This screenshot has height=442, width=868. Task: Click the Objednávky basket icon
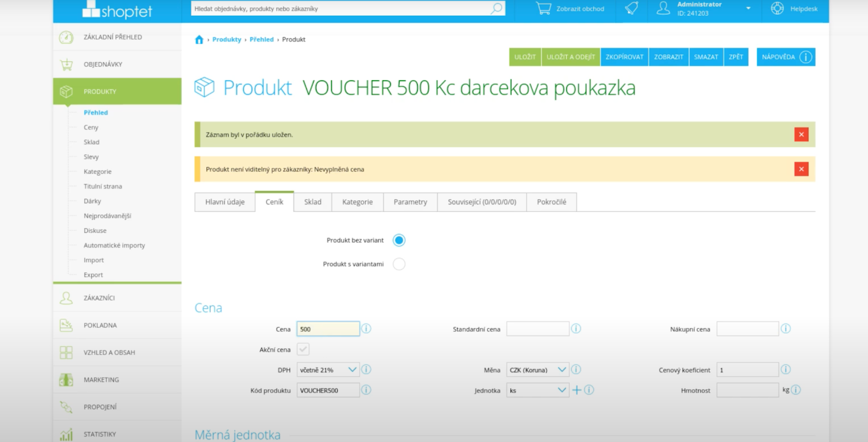pos(66,64)
